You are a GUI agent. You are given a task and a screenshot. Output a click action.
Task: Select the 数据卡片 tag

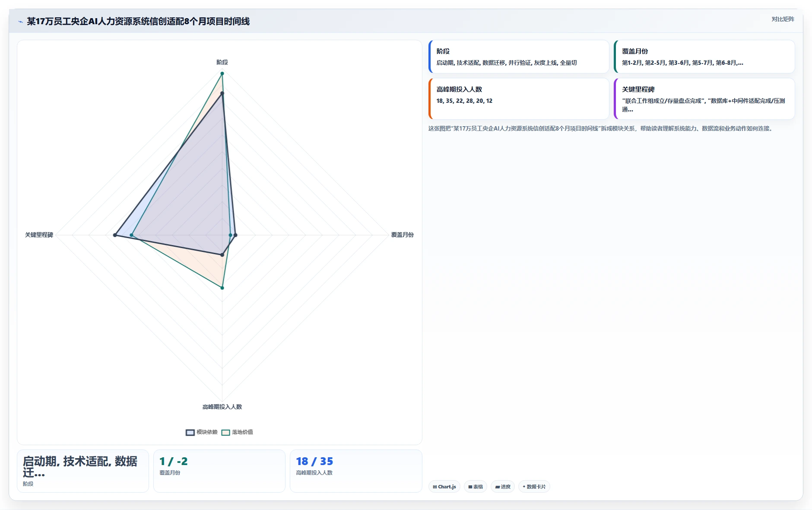(x=534, y=487)
